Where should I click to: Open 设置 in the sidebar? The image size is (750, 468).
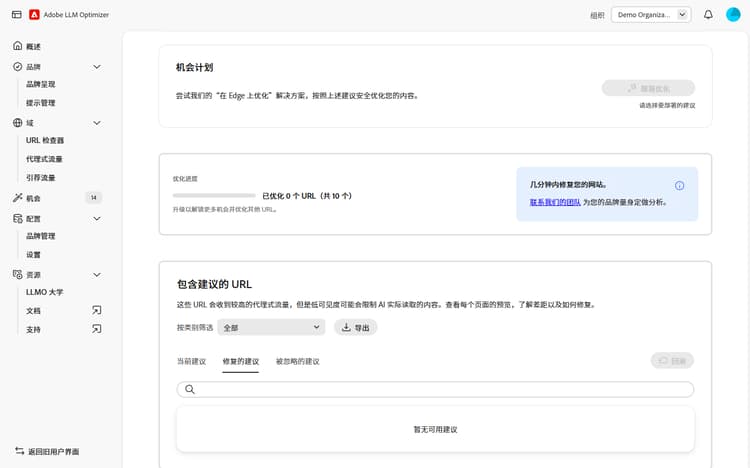tap(33, 255)
